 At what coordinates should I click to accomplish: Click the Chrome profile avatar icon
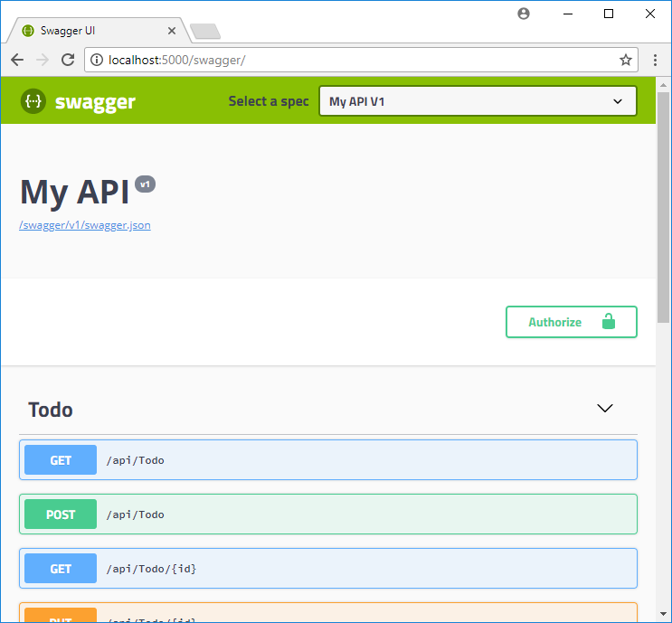tap(524, 14)
